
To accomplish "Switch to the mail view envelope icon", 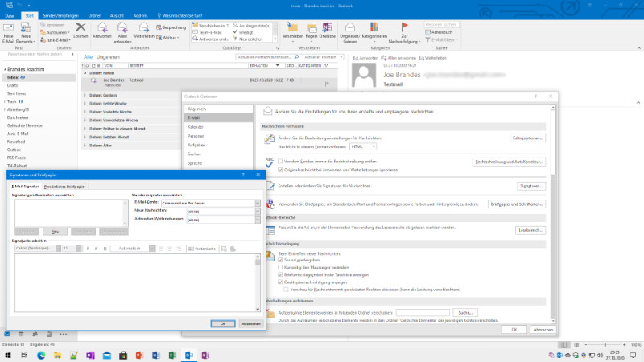I will pyautogui.click(x=7, y=334).
